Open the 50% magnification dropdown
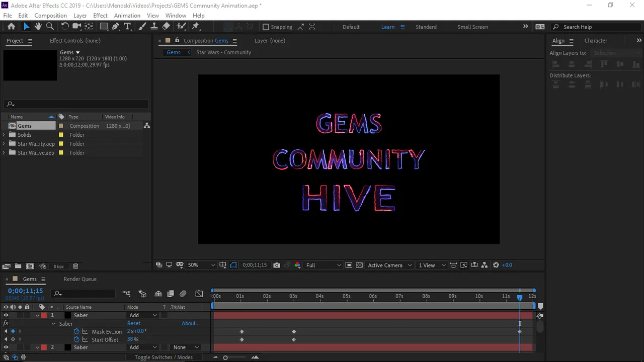The height and width of the screenshot is (362, 644). tap(202, 265)
